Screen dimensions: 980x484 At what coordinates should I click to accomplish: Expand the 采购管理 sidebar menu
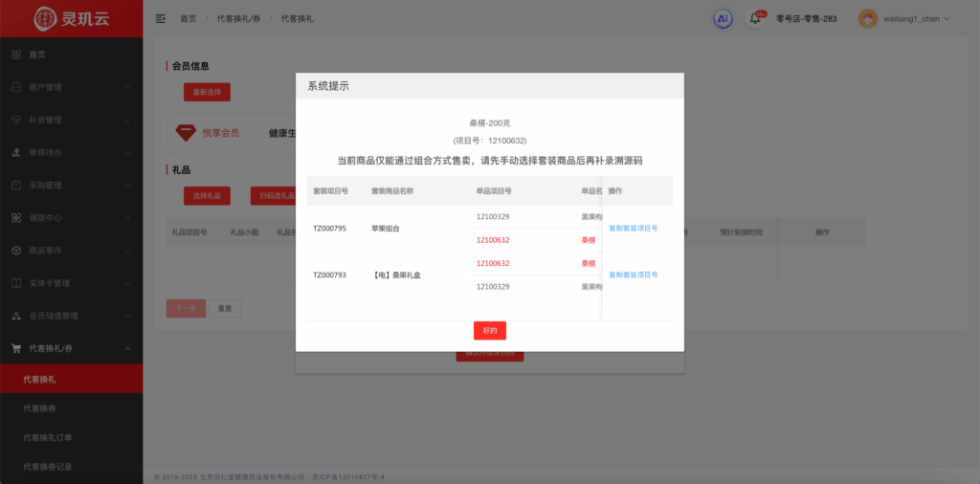[x=71, y=186]
